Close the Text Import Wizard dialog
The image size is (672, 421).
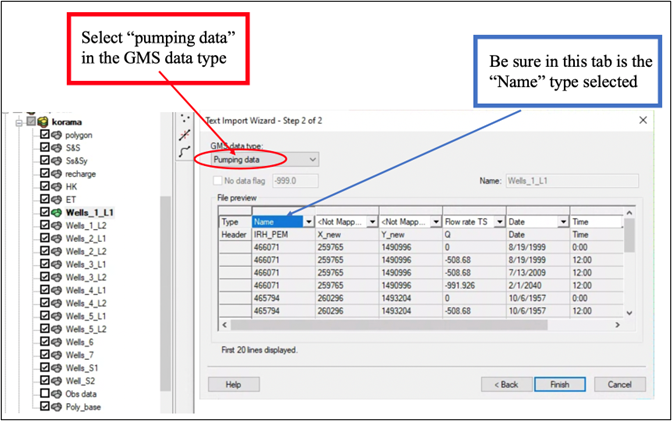point(643,120)
